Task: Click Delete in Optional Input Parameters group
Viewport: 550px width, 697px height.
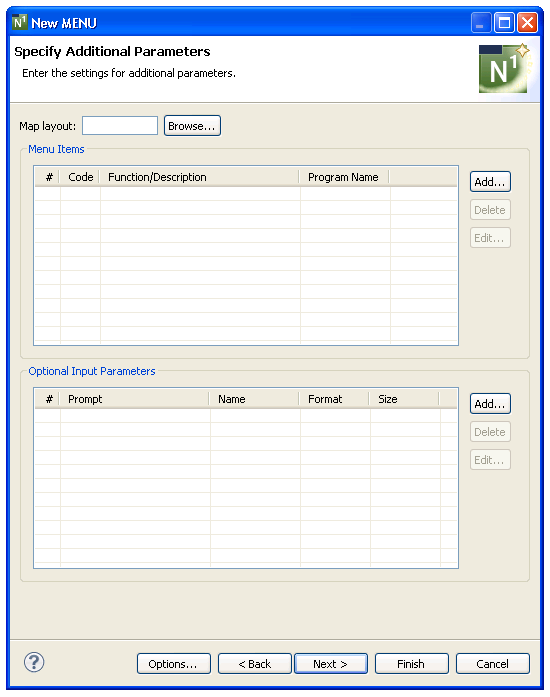Action: pyautogui.click(x=490, y=432)
